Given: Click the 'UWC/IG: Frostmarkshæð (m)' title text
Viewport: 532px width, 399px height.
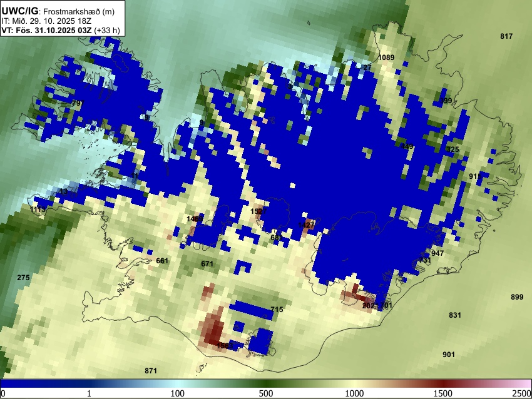Looking at the screenshot, I should coord(58,11).
